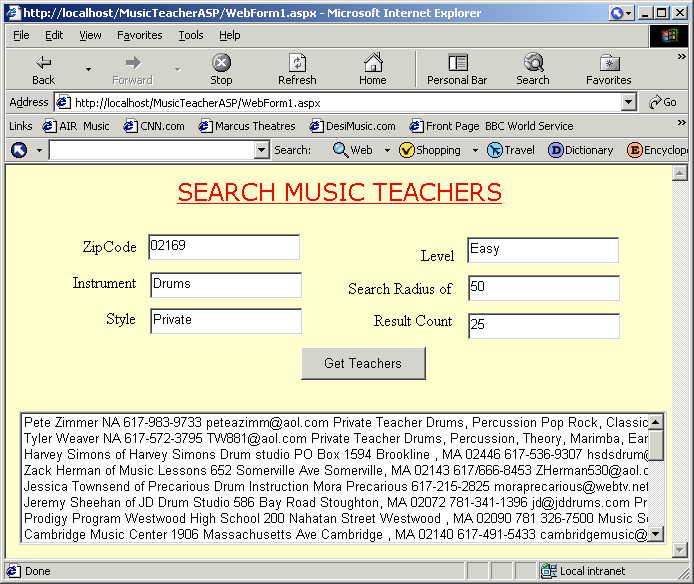Click the page scrollbar down arrow
Image resolution: width=694 pixels, height=584 pixels.
click(679, 549)
